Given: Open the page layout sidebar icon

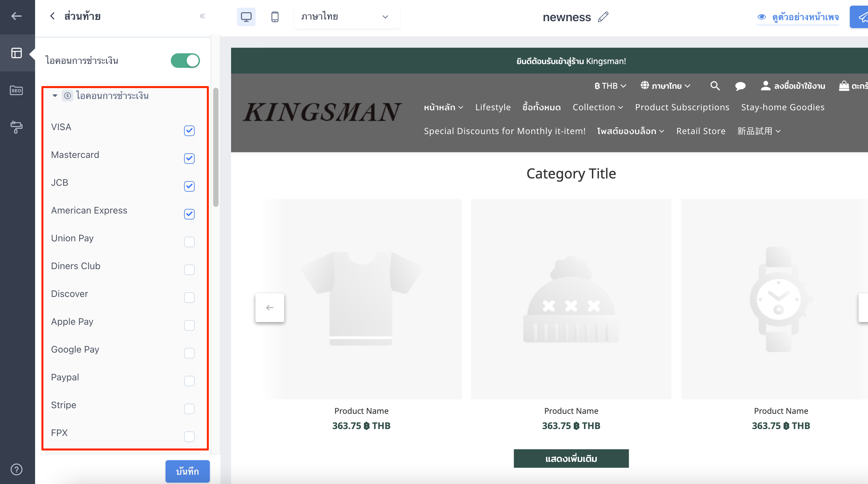Looking at the screenshot, I should point(16,53).
